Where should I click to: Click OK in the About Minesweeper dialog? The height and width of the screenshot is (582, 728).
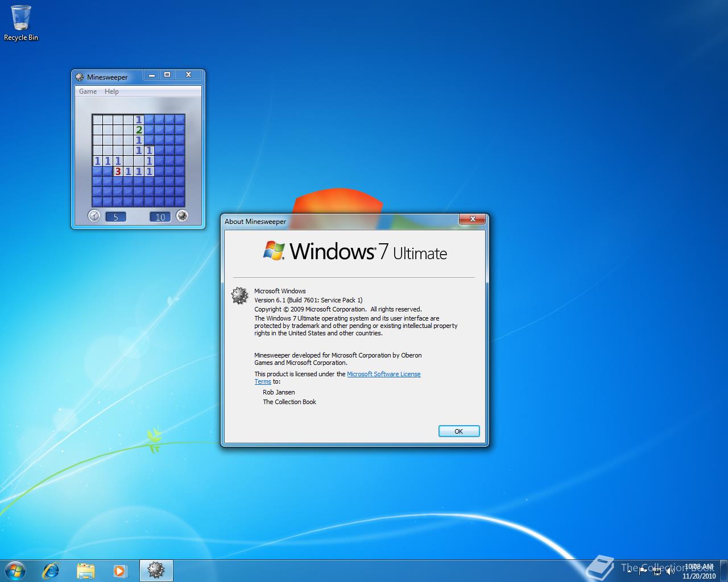point(459,431)
